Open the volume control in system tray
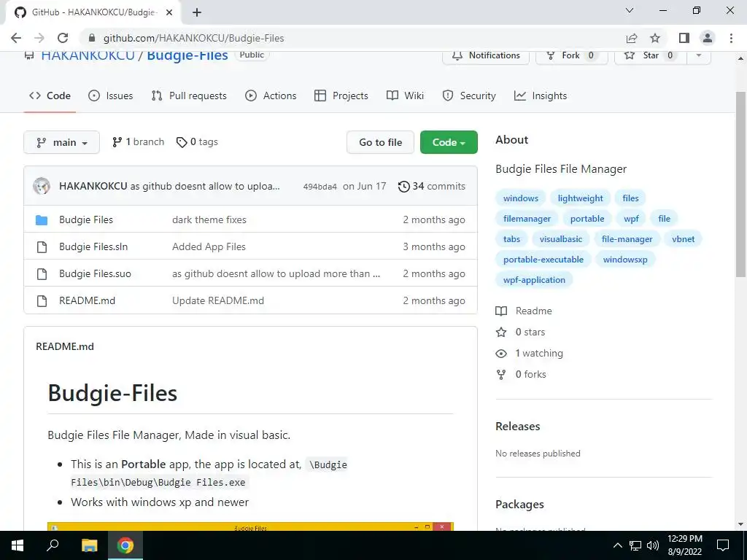 click(x=653, y=545)
